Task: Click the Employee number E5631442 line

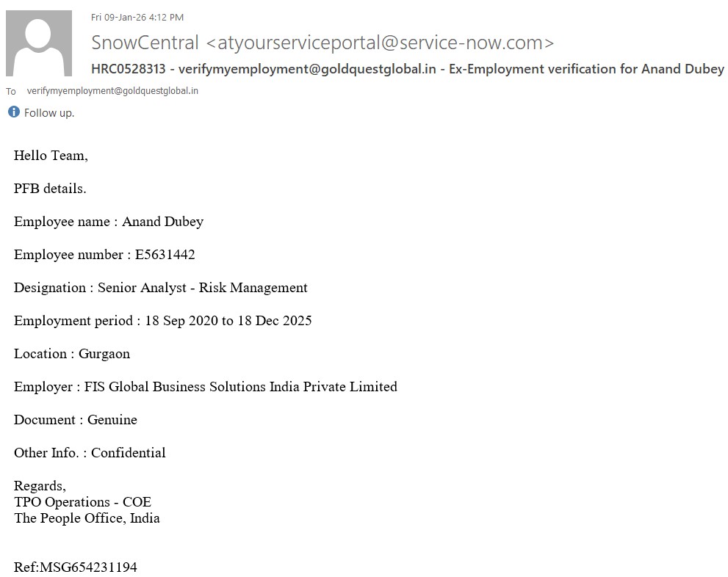Action: (104, 255)
